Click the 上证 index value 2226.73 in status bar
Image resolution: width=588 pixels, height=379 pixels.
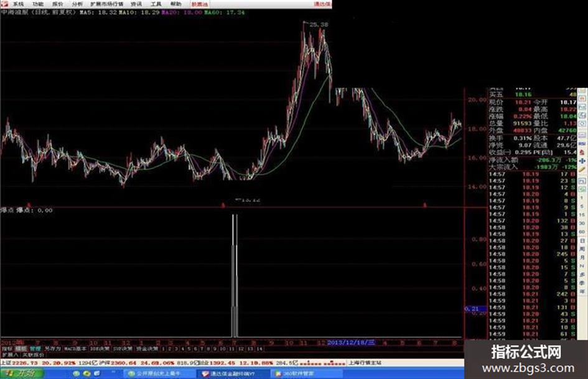pos(26,363)
